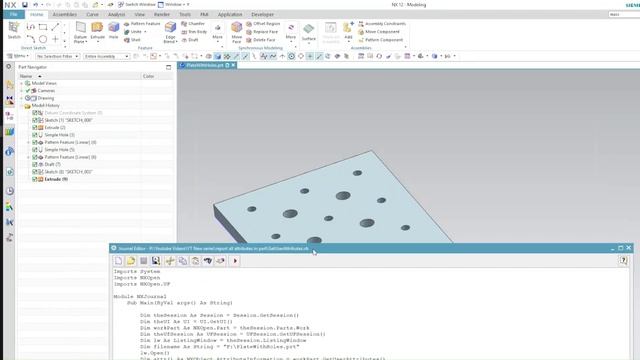Click Copy icon in Journal Editor
This screenshot has width=640, height=360.
[x=183, y=261]
